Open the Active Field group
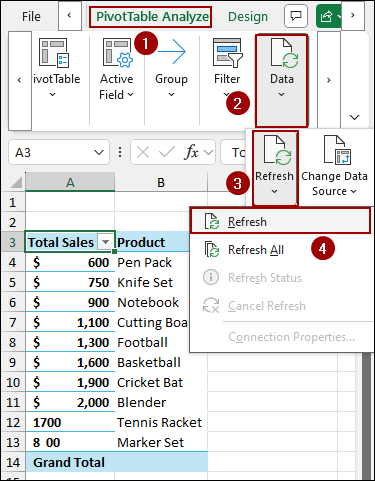The height and width of the screenshot is (481, 375). click(117, 80)
